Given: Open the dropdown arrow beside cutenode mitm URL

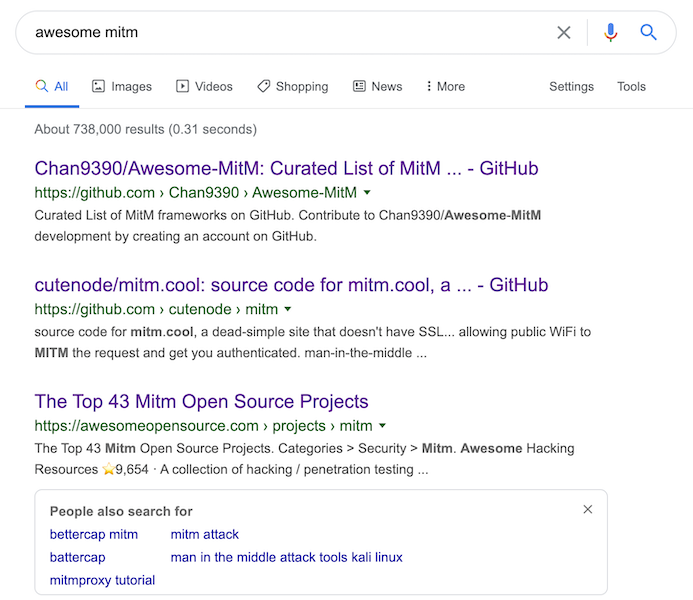Looking at the screenshot, I should coord(288,309).
